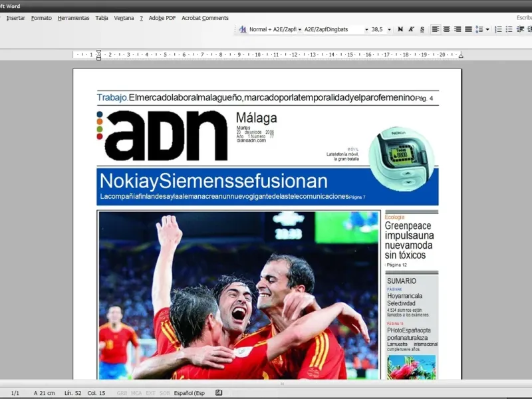Open the Insertar menu

pos(15,18)
